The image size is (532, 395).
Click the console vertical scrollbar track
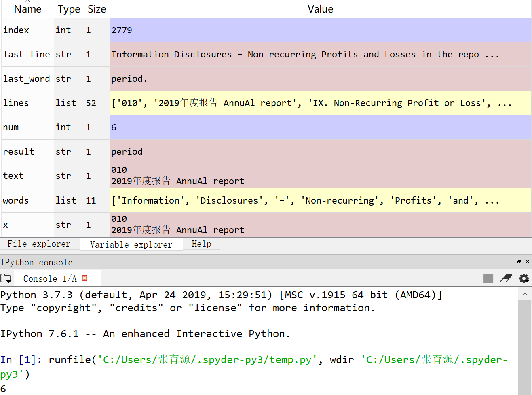(525, 348)
